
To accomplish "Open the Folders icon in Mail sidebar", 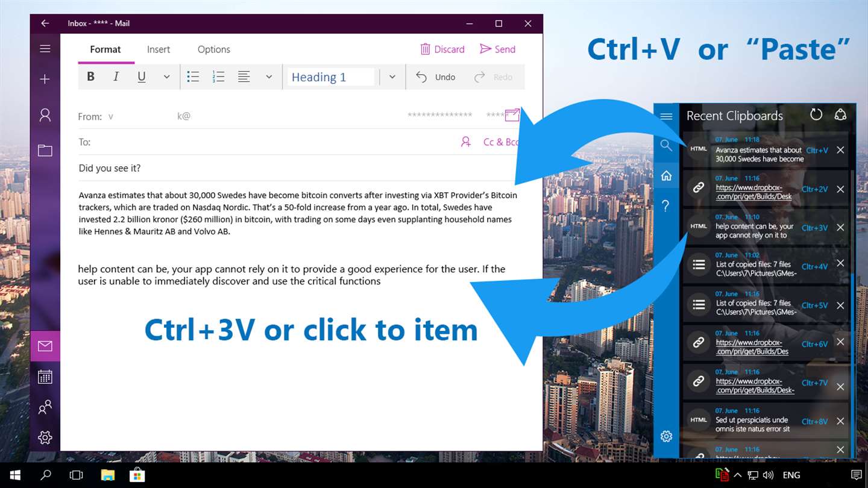I will (45, 150).
